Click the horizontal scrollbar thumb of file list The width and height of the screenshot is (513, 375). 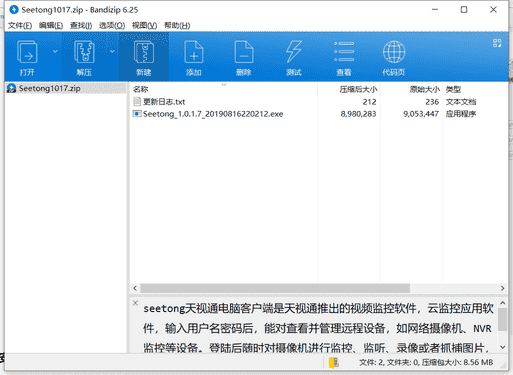pyautogui.click(x=275, y=288)
